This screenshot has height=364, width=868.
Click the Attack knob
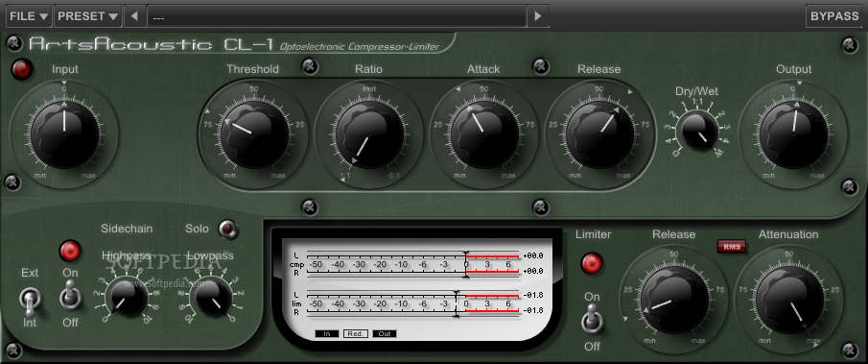tap(484, 133)
